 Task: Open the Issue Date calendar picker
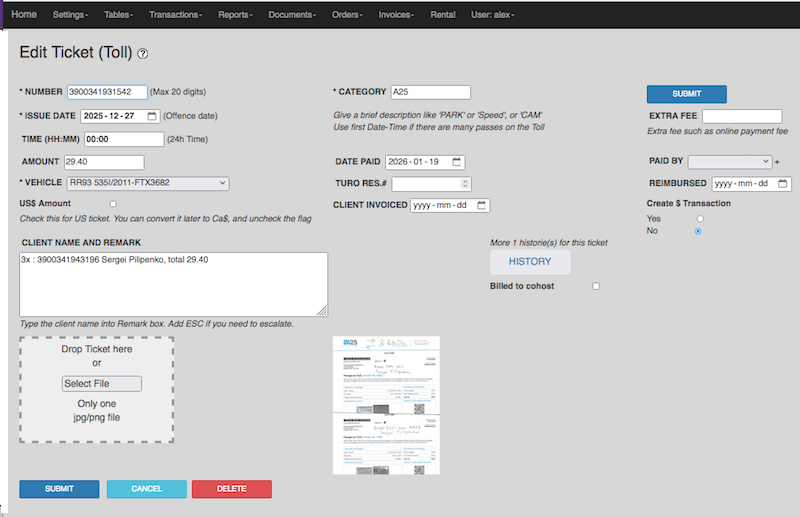152,116
